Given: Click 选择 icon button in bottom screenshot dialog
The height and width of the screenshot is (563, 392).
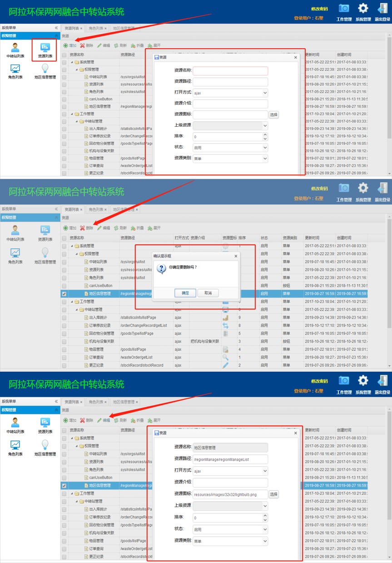Looking at the screenshot, I should [x=273, y=494].
